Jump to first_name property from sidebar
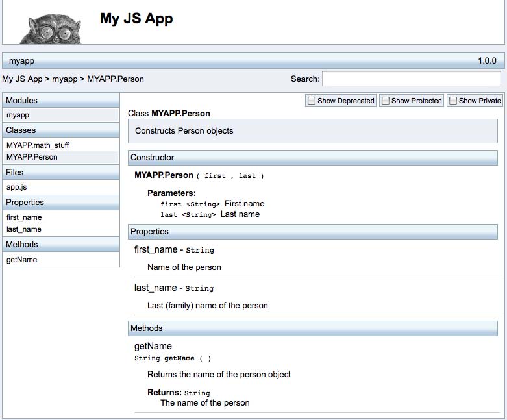Screen dimensions: 507x420 [24, 217]
